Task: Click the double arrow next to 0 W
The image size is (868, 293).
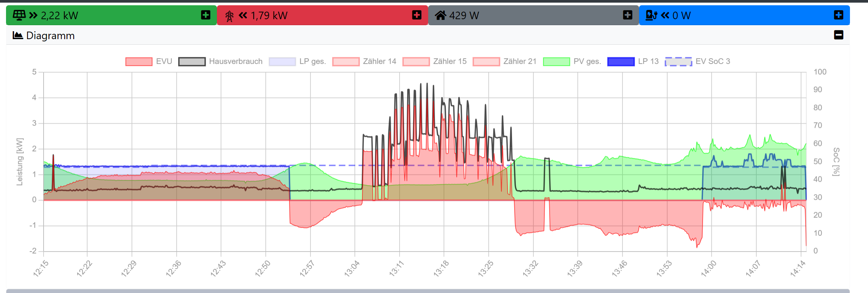Action: (x=665, y=15)
